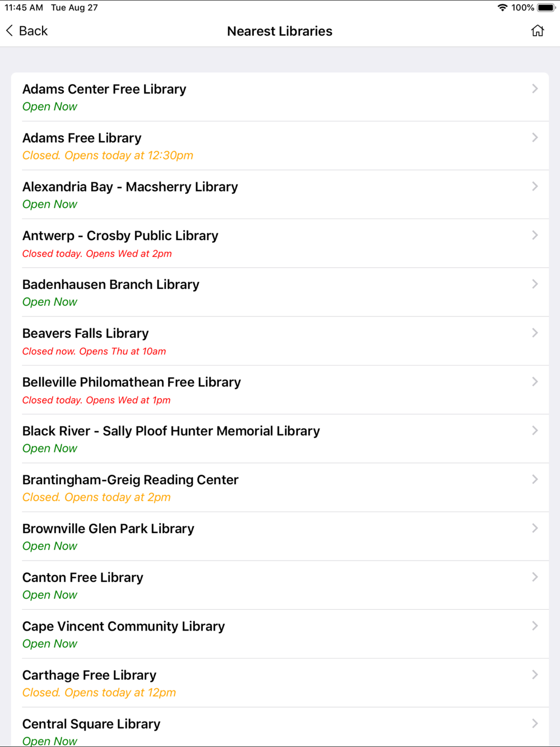The width and height of the screenshot is (560, 747).
Task: Open Brantingham-Greig Reading Center
Action: click(x=280, y=487)
